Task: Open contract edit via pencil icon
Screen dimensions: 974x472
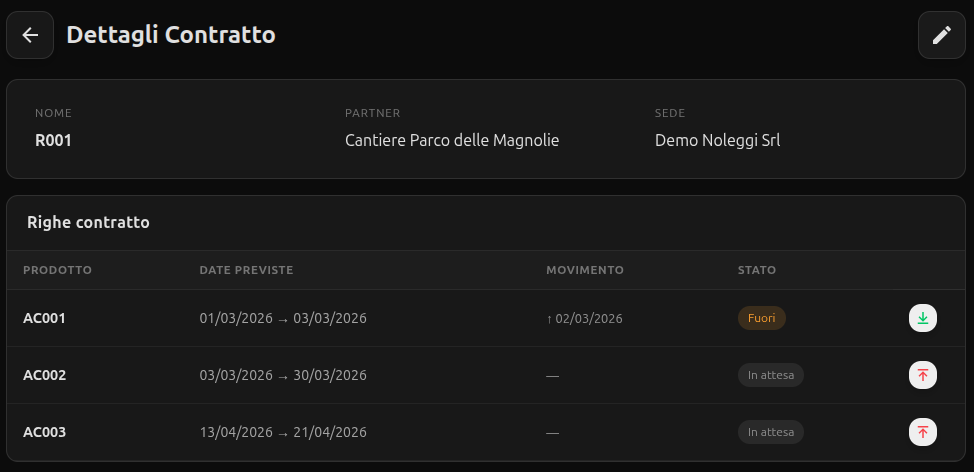Action: [x=941, y=35]
